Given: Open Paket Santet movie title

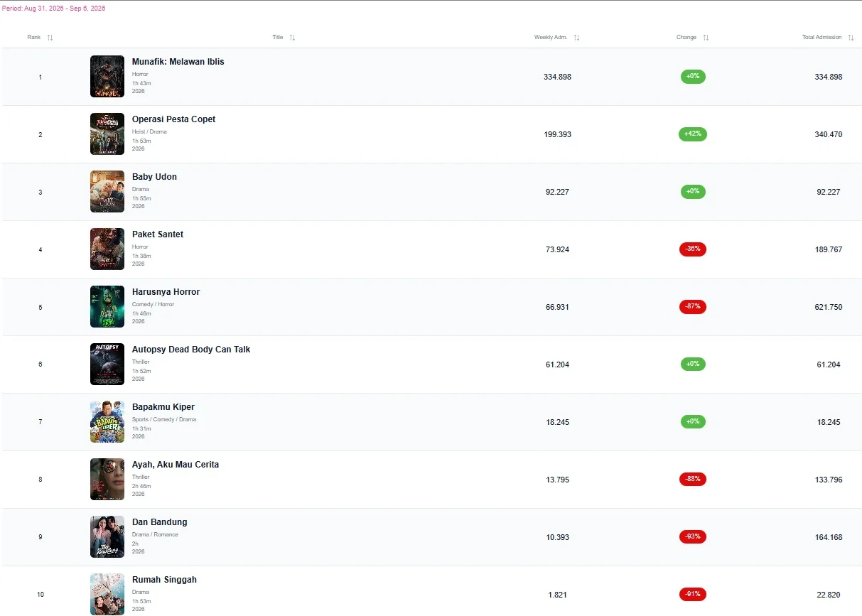Looking at the screenshot, I should [158, 234].
